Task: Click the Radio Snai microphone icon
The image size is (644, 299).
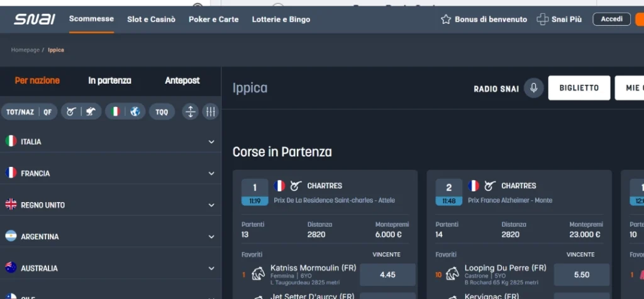Action: [x=533, y=88]
